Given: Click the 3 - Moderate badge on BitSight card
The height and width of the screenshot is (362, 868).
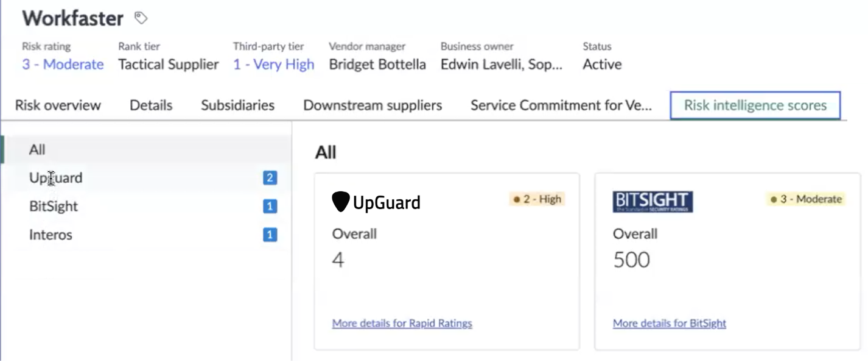Looking at the screenshot, I should (806, 199).
